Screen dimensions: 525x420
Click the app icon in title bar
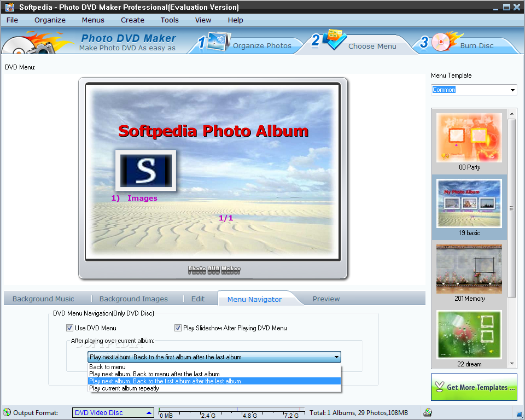10,7
